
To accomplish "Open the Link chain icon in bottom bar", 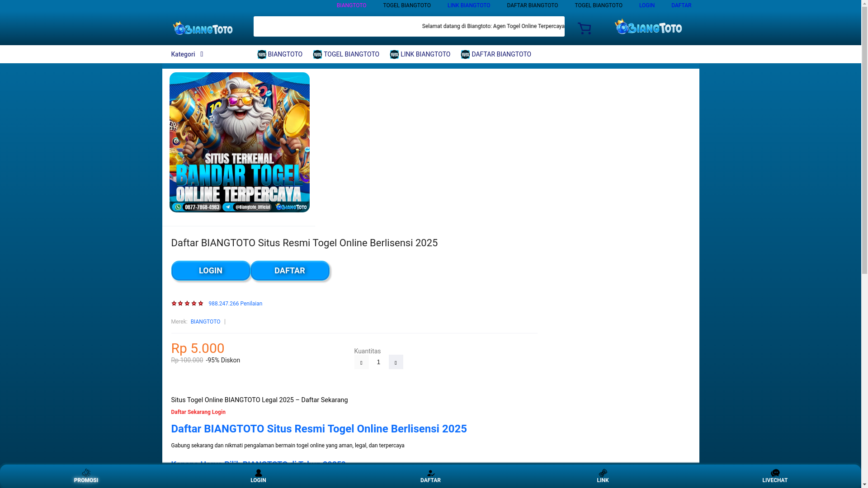I will pos(603,473).
